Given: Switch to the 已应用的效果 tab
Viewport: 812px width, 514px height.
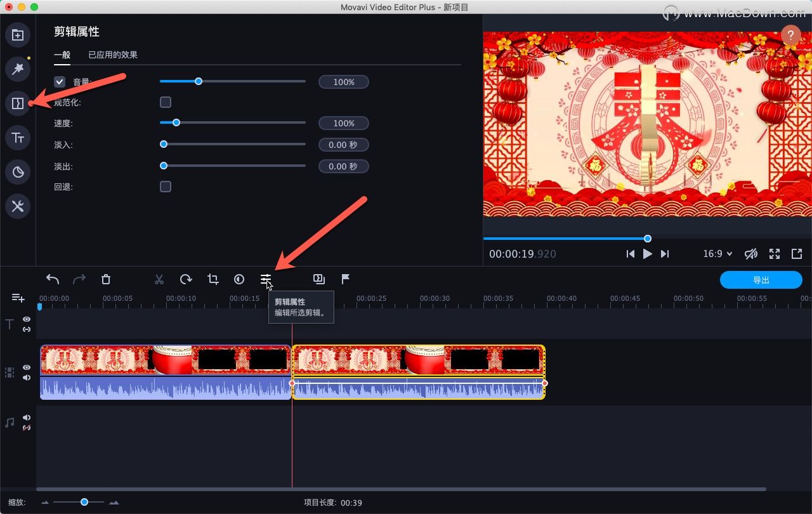Looking at the screenshot, I should click(113, 55).
